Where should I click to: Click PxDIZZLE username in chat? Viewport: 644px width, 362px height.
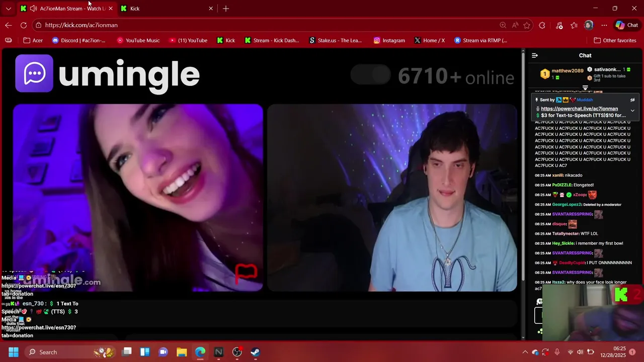(561, 185)
